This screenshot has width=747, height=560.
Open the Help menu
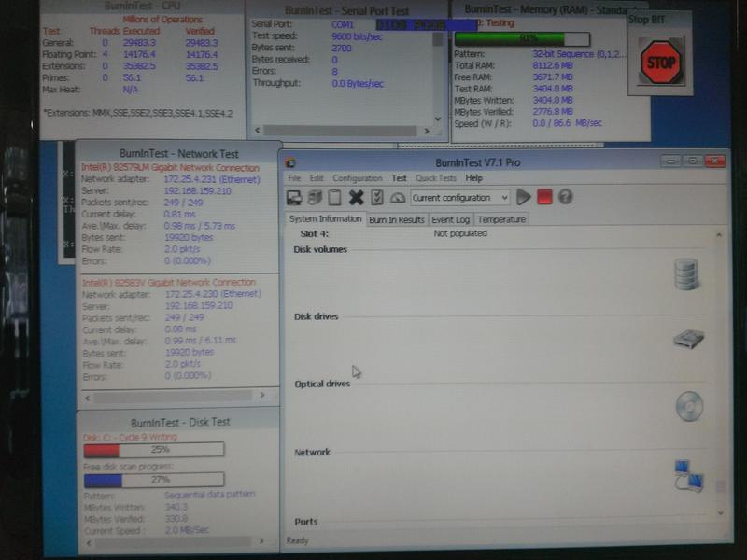474,178
